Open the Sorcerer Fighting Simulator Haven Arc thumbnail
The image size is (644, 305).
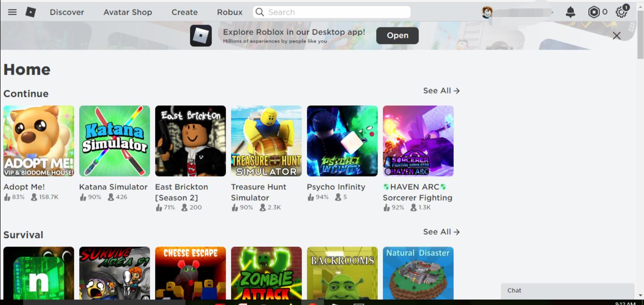click(418, 141)
